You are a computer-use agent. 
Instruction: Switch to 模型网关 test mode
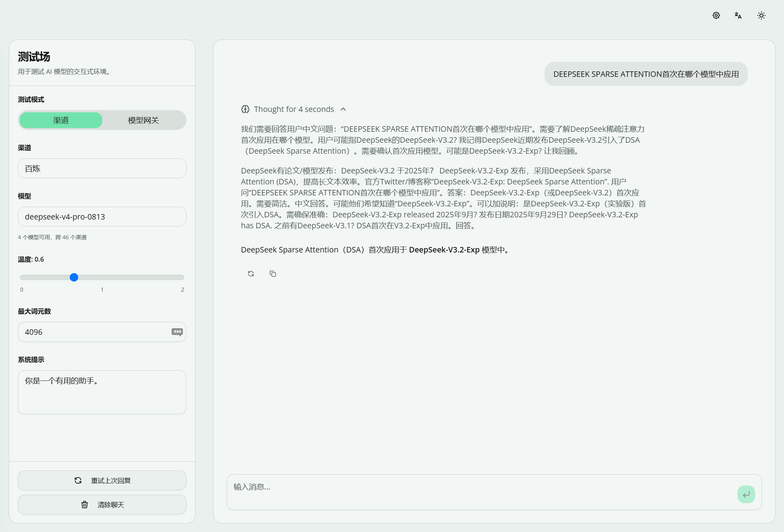(144, 120)
